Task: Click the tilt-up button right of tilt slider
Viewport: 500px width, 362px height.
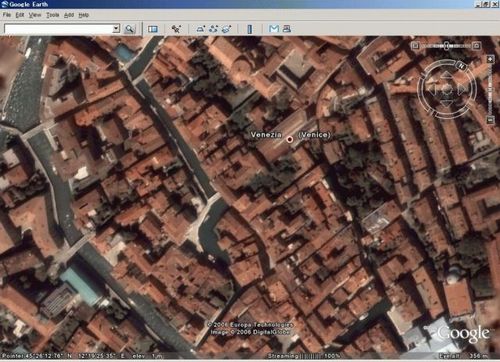Action: 477,45
